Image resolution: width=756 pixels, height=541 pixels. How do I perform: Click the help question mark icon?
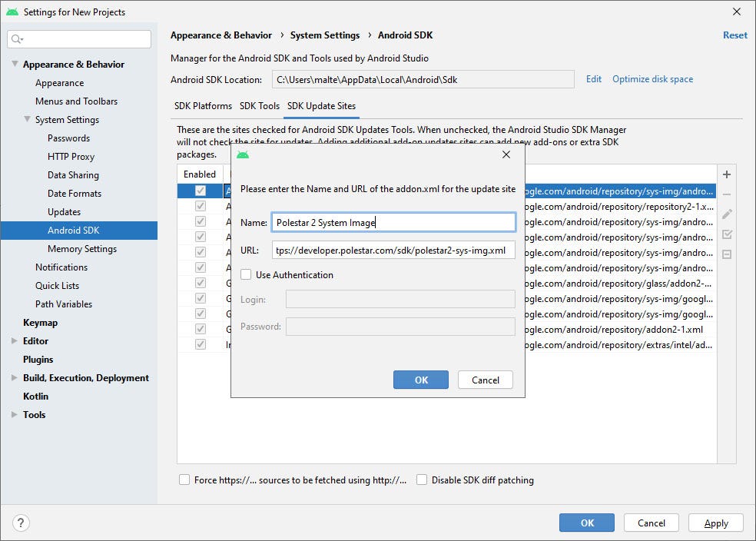pyautogui.click(x=21, y=523)
